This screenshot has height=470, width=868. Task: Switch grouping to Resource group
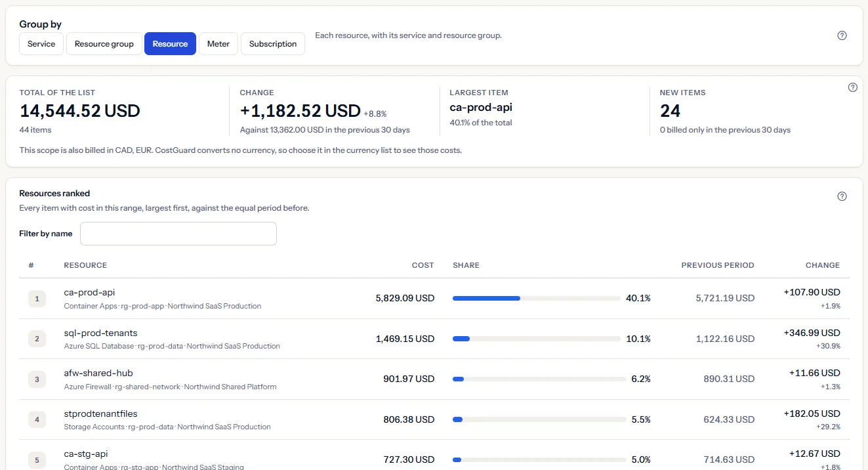[x=104, y=44]
